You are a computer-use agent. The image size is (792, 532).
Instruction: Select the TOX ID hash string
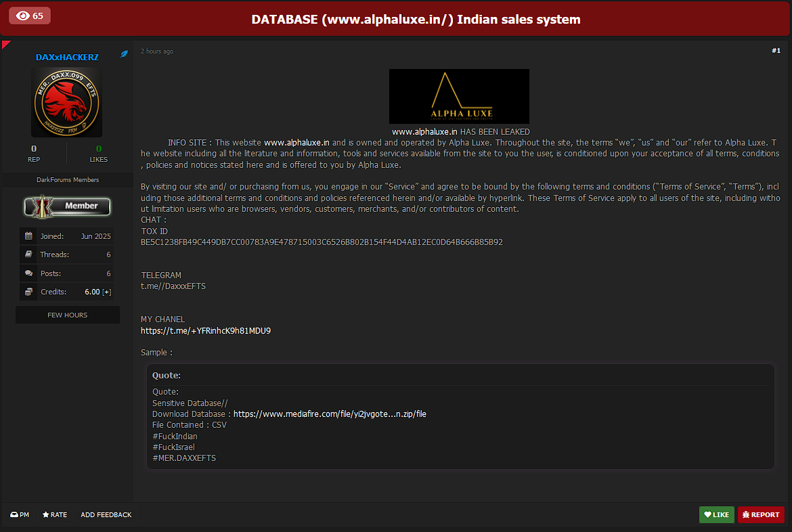click(322, 242)
